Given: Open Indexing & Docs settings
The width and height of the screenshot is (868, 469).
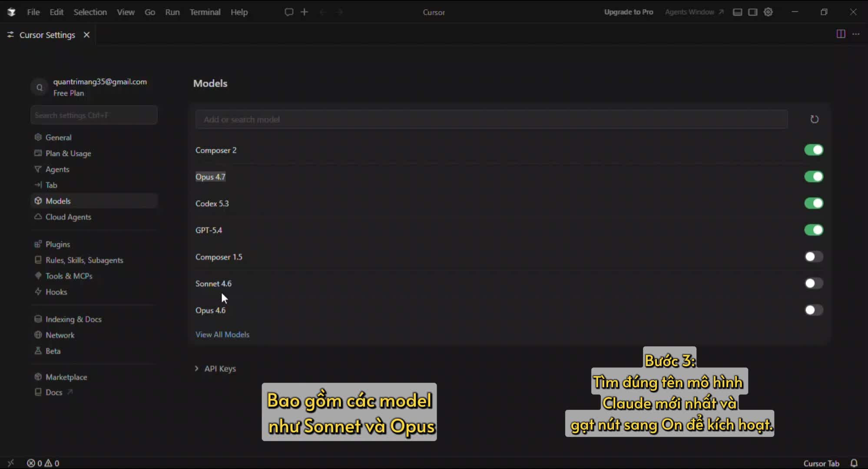Looking at the screenshot, I should pos(94,319).
